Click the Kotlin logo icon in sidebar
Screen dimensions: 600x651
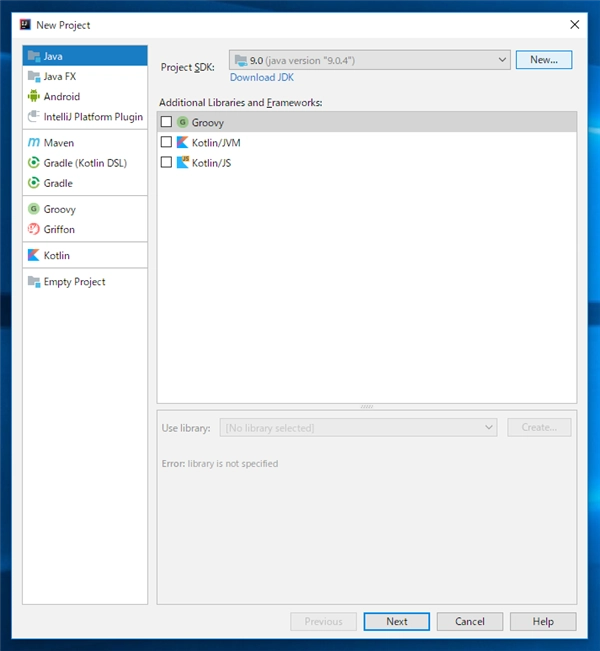coord(34,255)
